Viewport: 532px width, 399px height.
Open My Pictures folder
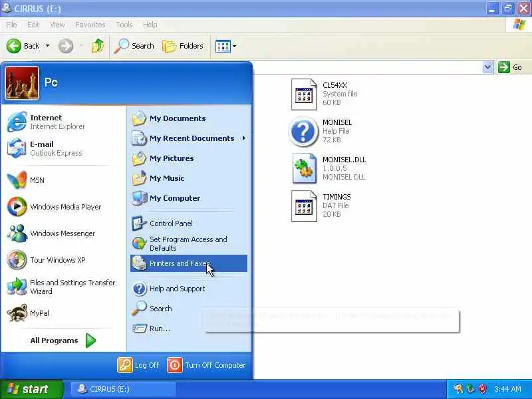[x=189, y=158]
